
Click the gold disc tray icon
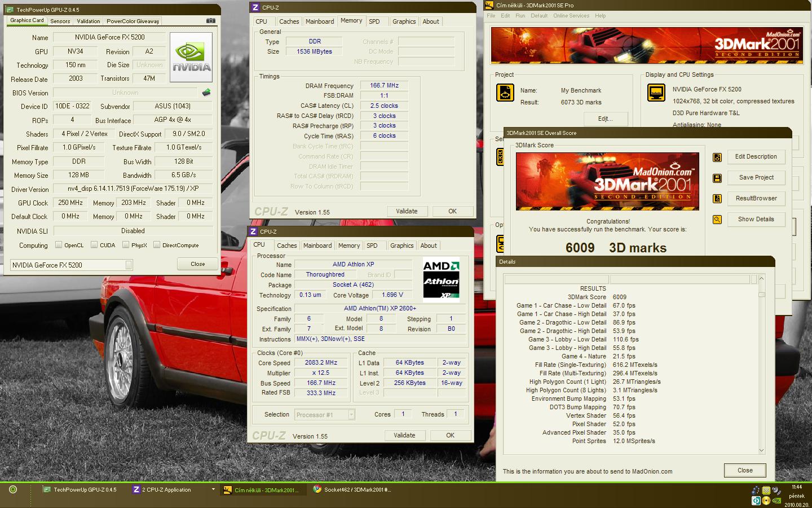(766, 501)
